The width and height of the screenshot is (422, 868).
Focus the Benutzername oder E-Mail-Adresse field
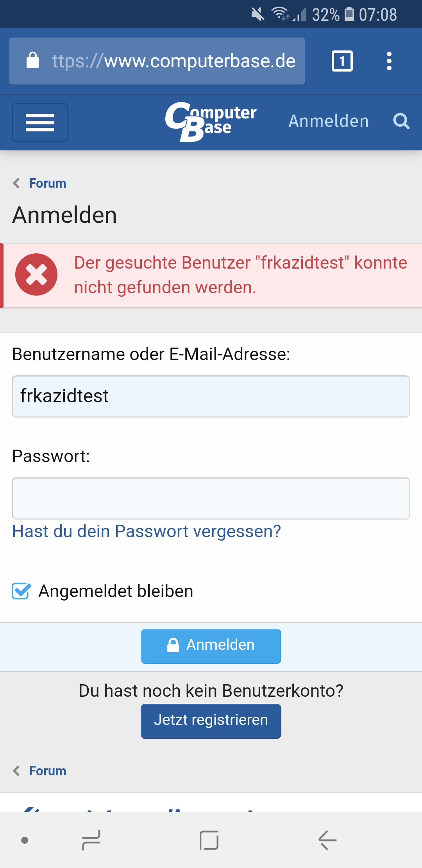point(211,396)
